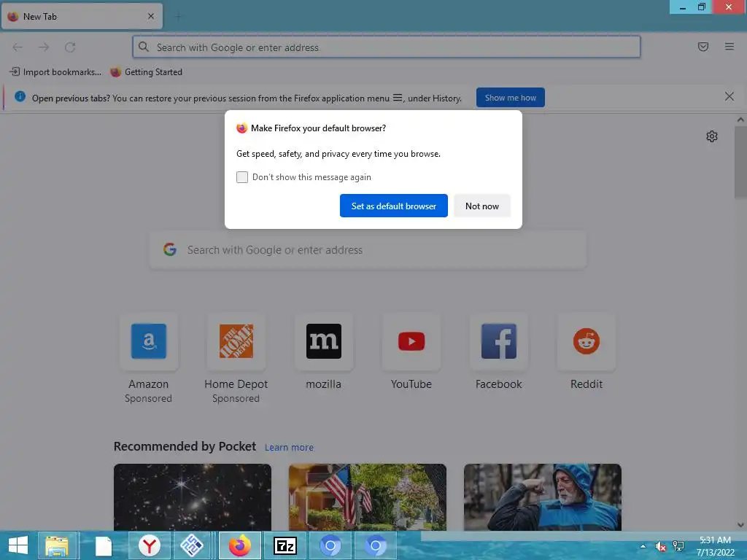
Task: Open the Firefox application menu
Action: click(x=729, y=47)
